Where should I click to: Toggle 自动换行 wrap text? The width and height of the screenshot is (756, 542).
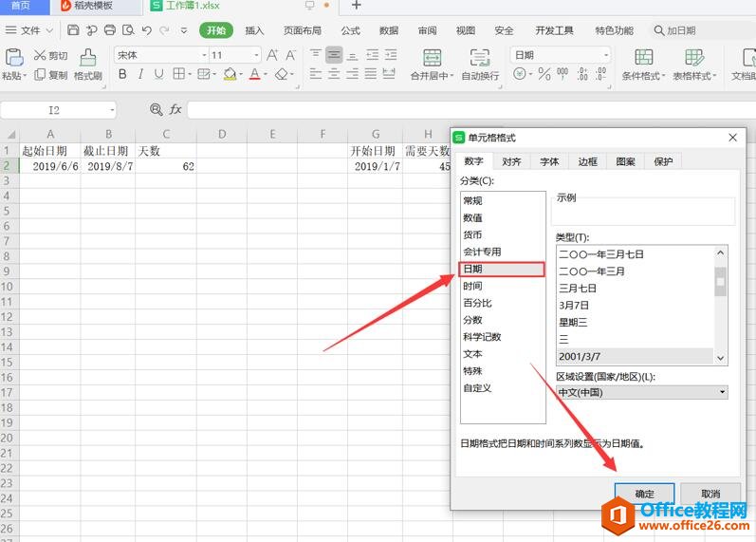tap(480, 65)
